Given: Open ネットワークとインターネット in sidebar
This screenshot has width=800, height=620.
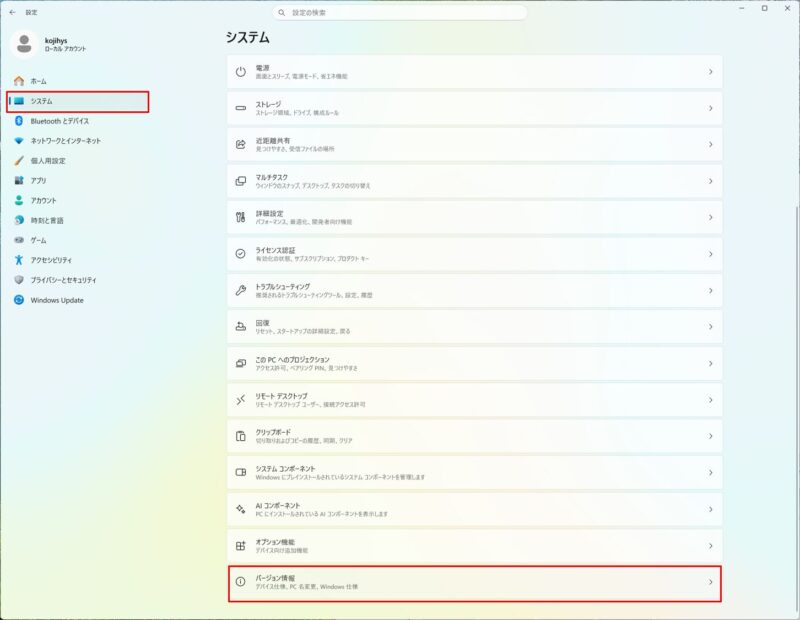Looking at the screenshot, I should point(78,141).
